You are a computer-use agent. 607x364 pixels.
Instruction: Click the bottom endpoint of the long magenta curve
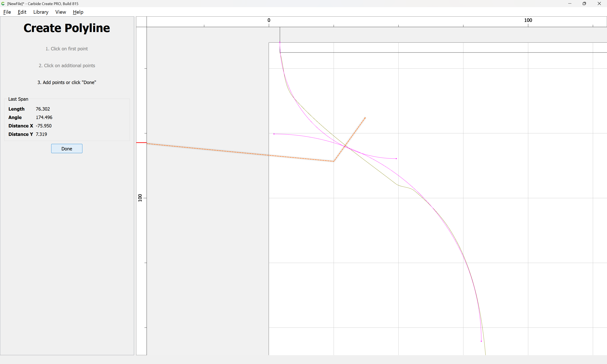481,341
